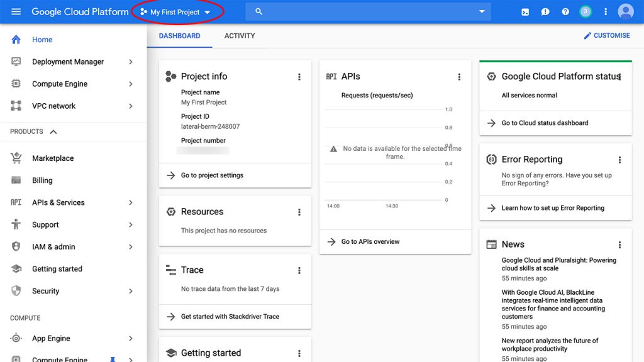Open the help question mark icon
This screenshot has width=644, height=362.
565,12
